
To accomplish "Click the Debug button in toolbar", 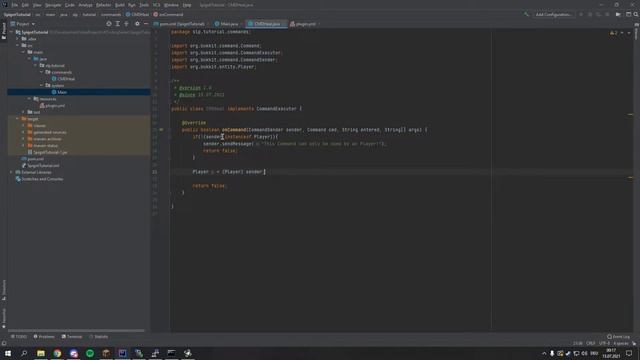I will click(x=590, y=14).
